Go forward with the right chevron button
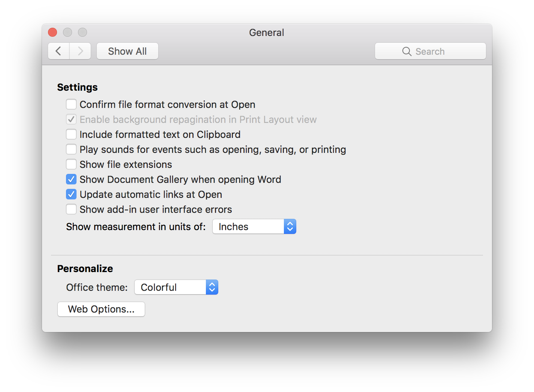 80,51
